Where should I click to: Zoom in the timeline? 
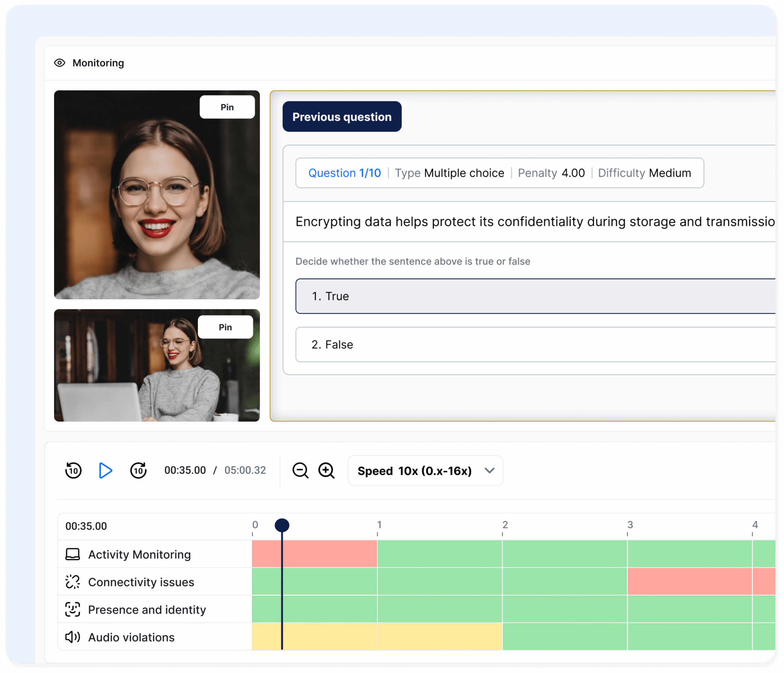[x=326, y=471]
